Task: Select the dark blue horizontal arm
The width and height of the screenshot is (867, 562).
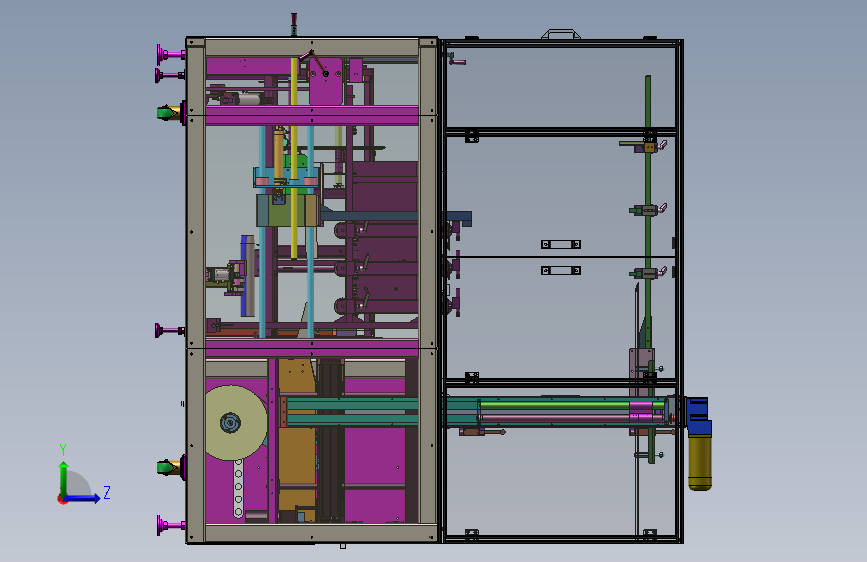Action: click(x=396, y=216)
